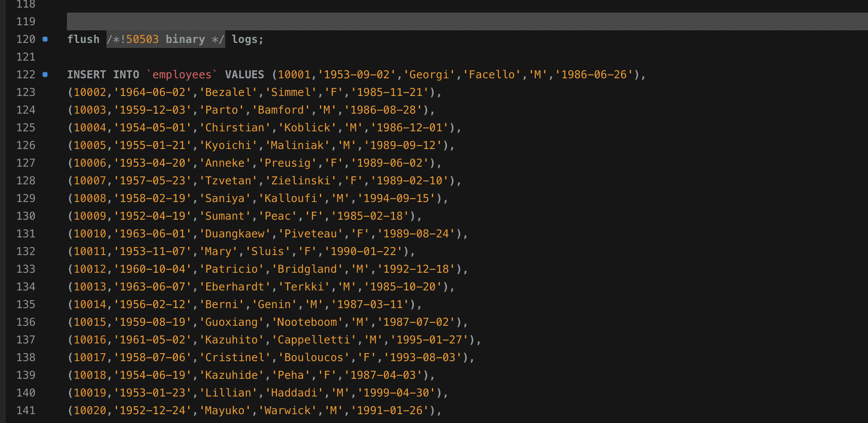Click the blue marker next to the INSERT statement
The width and height of the screenshot is (868, 423).
[45, 74]
